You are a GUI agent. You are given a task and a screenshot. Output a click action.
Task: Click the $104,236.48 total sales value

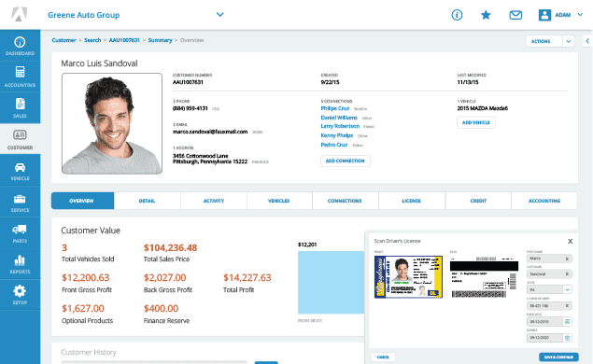click(x=171, y=248)
